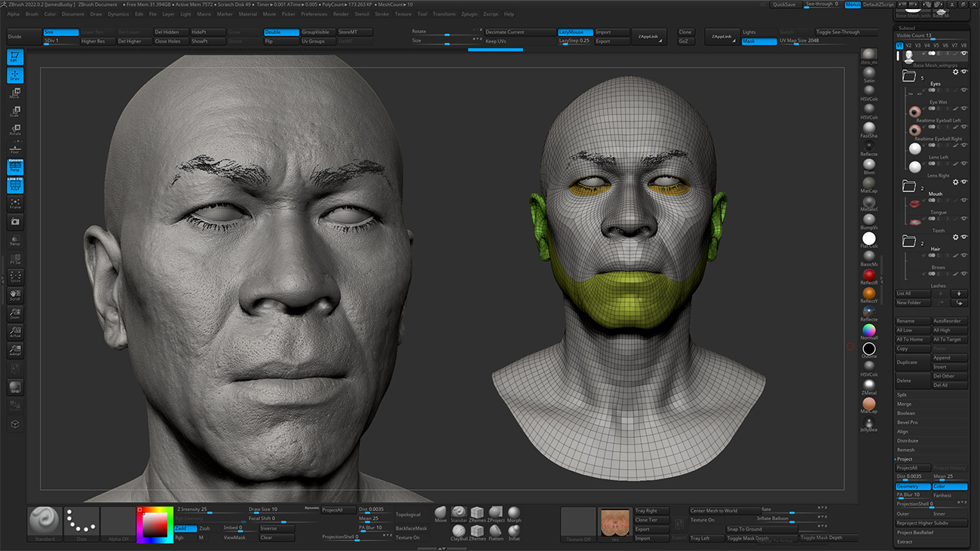Toggle visibility eye of Hair folder
Screen dimensions: 980x551
(x=964, y=237)
